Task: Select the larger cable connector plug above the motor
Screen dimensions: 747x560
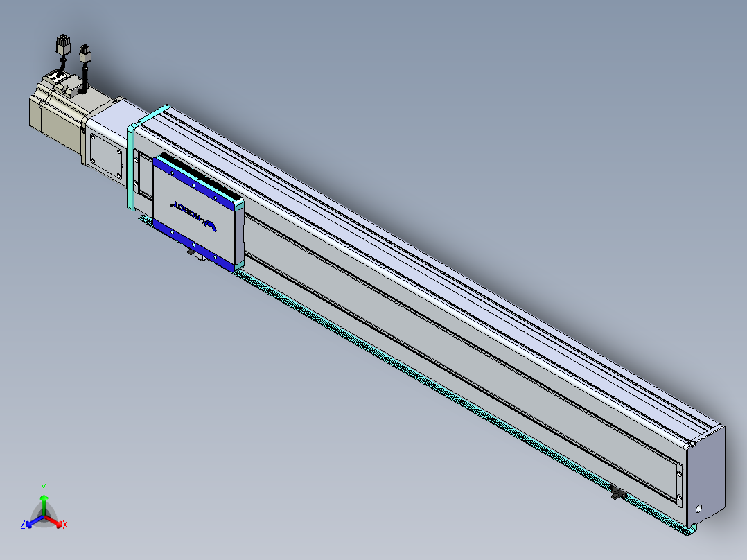Action: (63, 45)
